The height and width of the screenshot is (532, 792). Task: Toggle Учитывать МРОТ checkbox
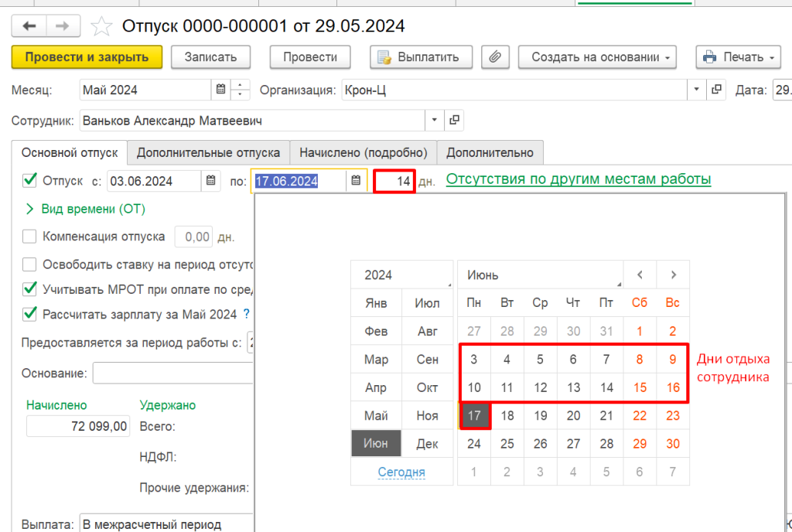coord(30,289)
